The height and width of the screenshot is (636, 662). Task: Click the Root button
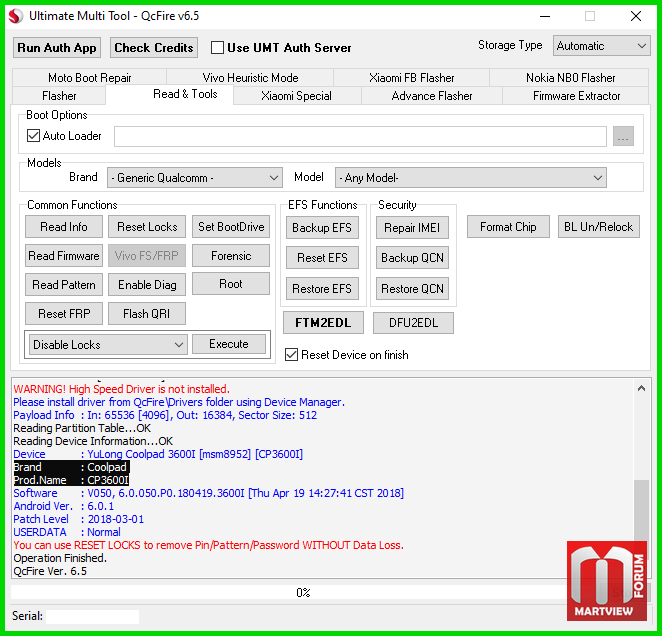tap(231, 284)
